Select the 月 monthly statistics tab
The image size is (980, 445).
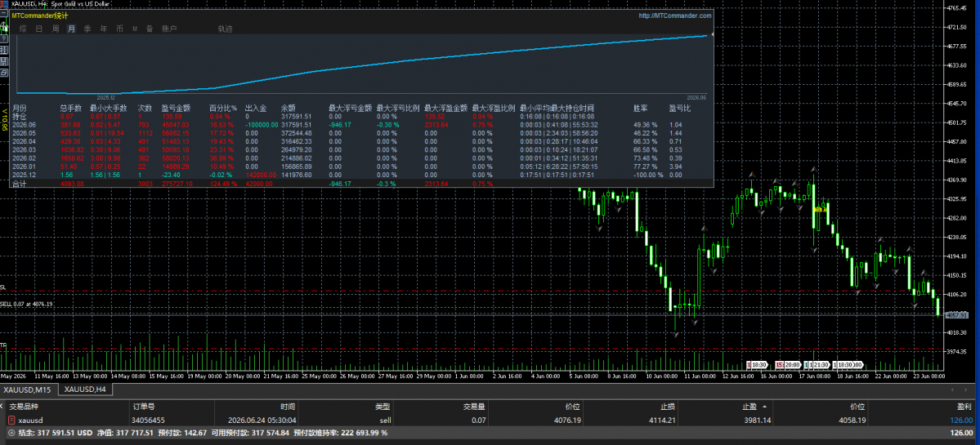tap(71, 29)
